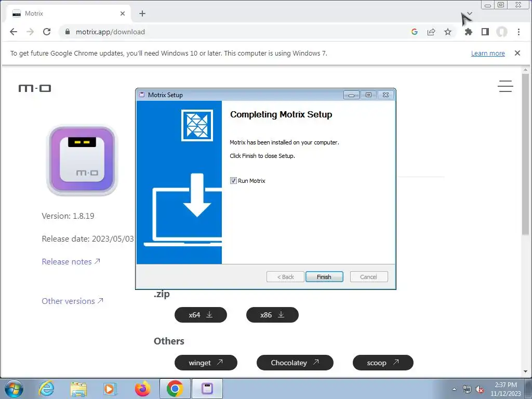Image resolution: width=532 pixels, height=399 pixels.
Task: Click the site lock icon in address bar
Action: click(68, 32)
